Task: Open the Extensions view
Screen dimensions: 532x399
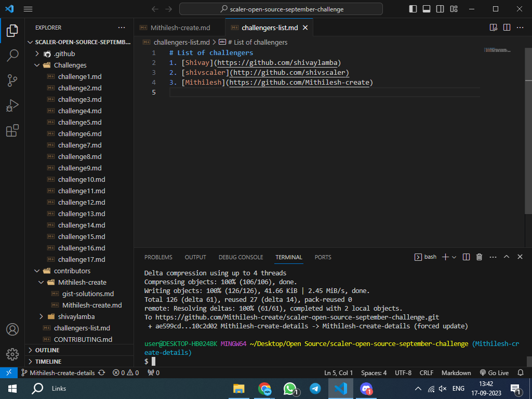Action: pos(12,130)
